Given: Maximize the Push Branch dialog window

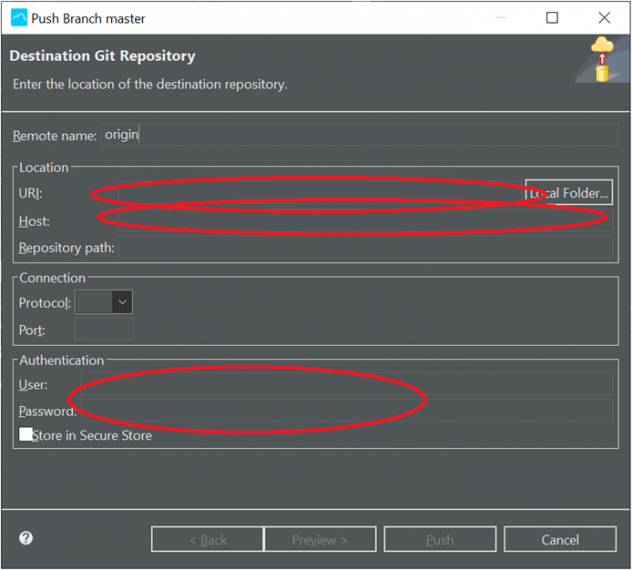Looking at the screenshot, I should 552,18.
